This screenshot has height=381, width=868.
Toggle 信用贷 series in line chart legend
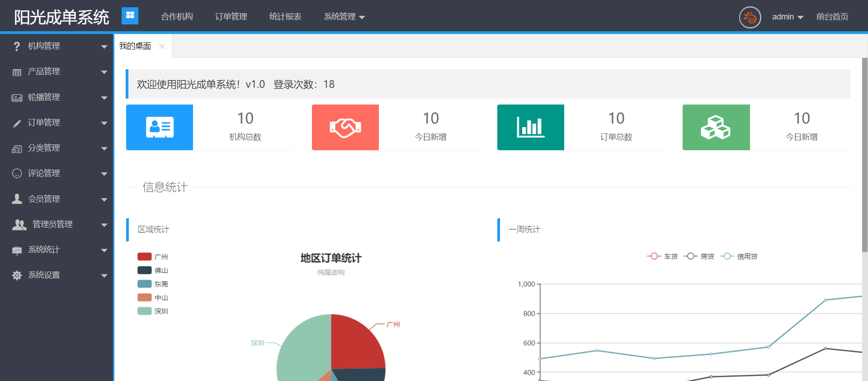[x=739, y=257]
